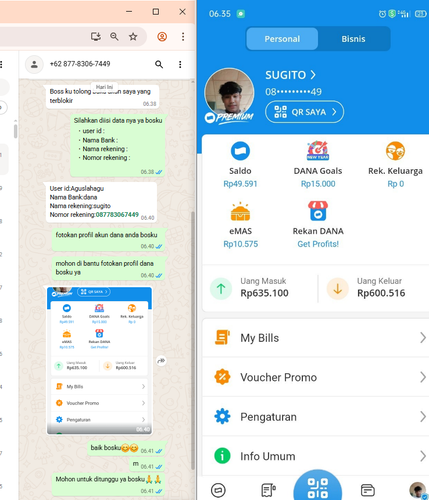
Task: Tap Info Umum green info icon
Action: [x=222, y=456]
